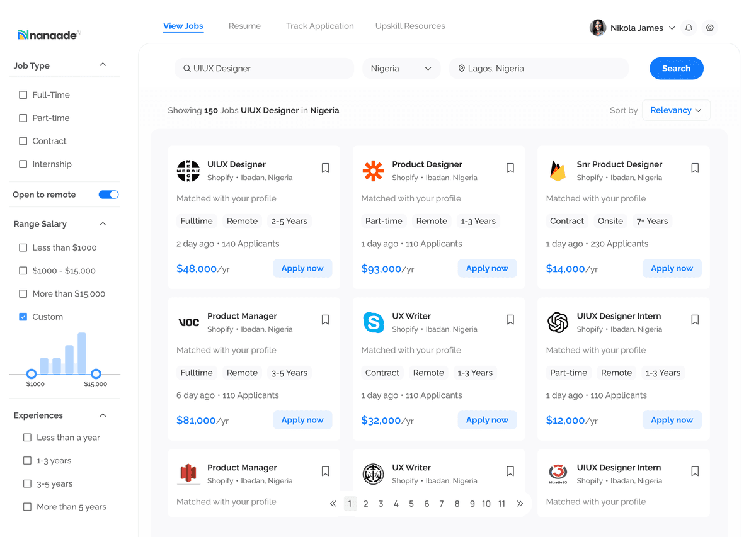Open the Relevancy sort dropdown
Viewport: 756px width, 537px height.
point(676,110)
